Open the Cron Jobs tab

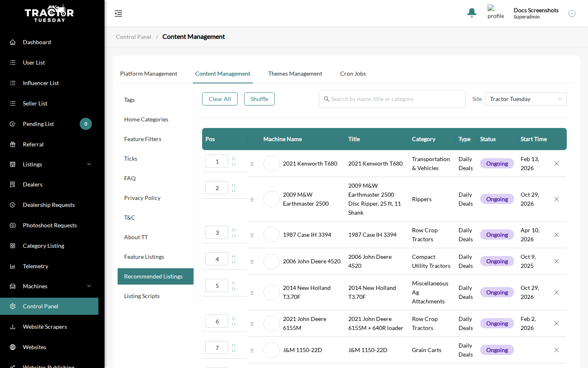pos(353,74)
